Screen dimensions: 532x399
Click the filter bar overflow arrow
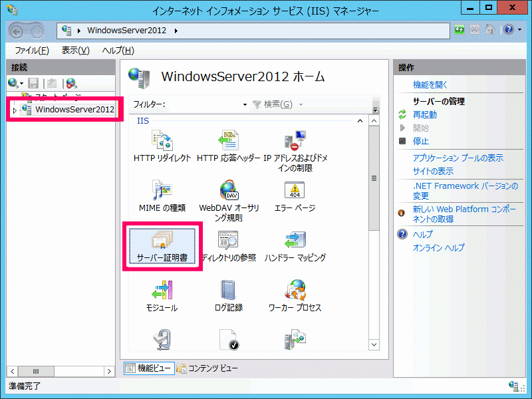click(375, 110)
